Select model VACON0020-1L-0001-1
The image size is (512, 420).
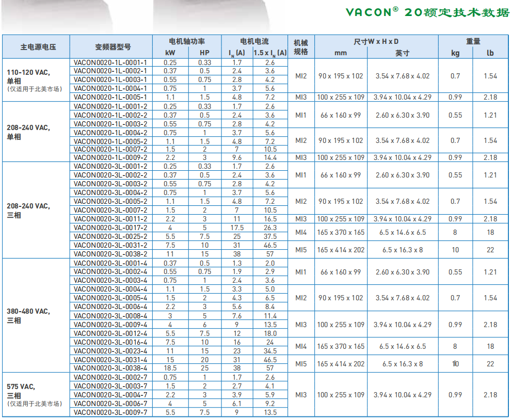tap(110, 62)
